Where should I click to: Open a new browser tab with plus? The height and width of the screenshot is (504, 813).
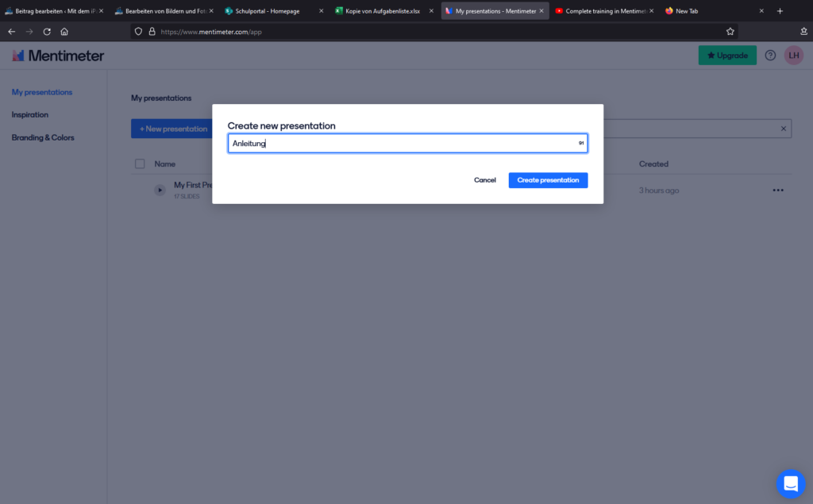coord(780,11)
